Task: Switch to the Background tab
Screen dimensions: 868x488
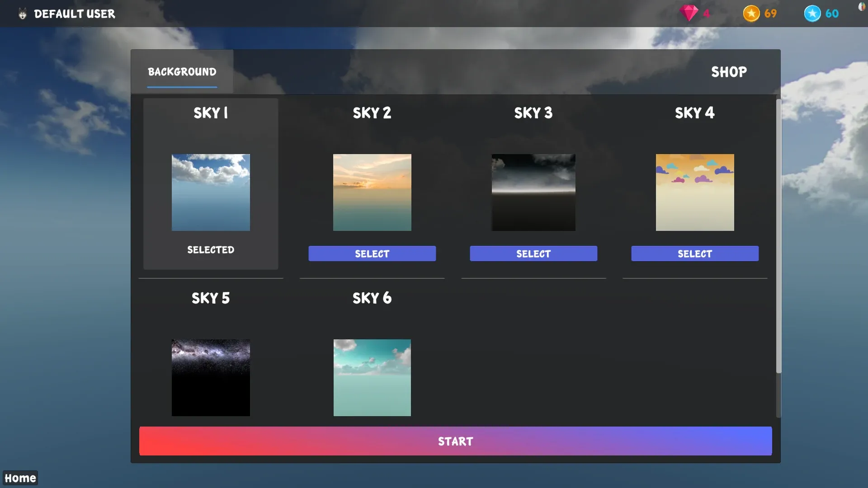Action: click(x=182, y=72)
